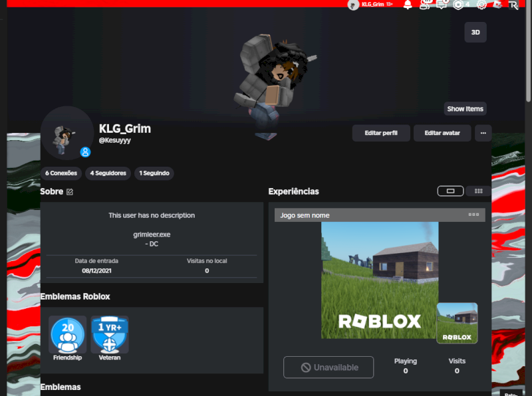
Task: Click the KLG_Grim display name heading
Action: 125,129
